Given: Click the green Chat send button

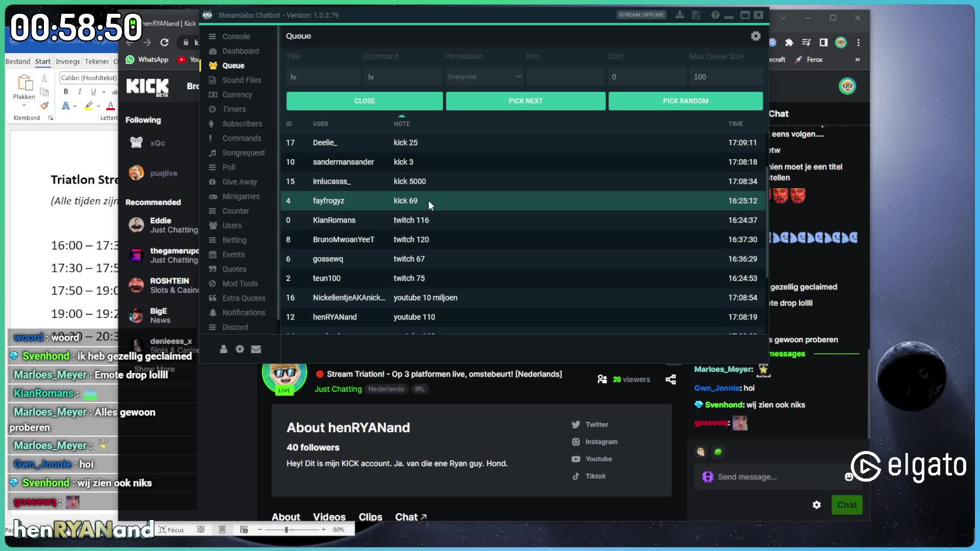Looking at the screenshot, I should click(x=847, y=505).
